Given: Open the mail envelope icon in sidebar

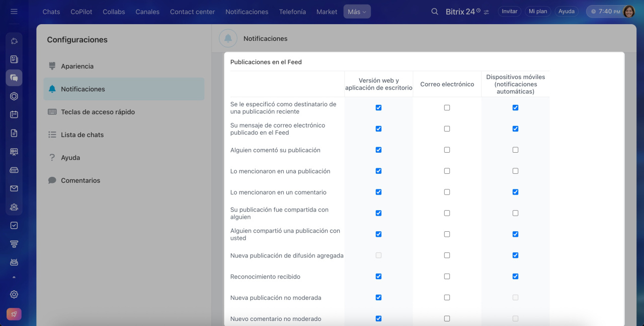Looking at the screenshot, I should [14, 188].
